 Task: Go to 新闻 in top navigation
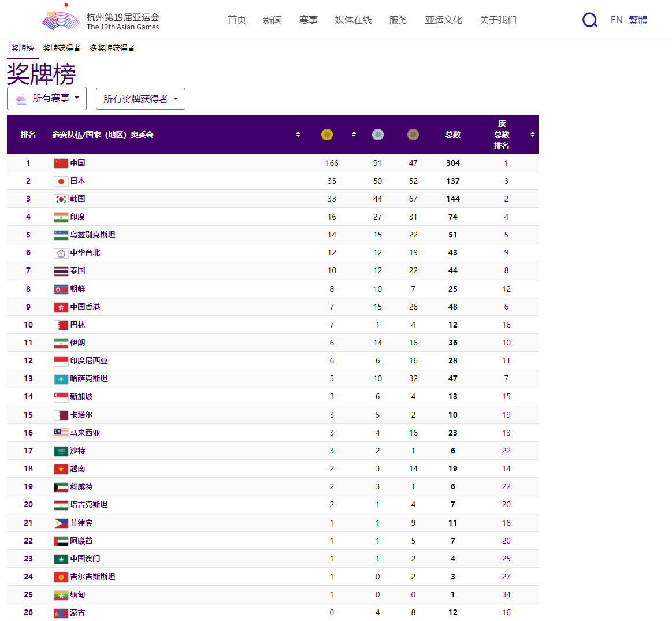272,20
